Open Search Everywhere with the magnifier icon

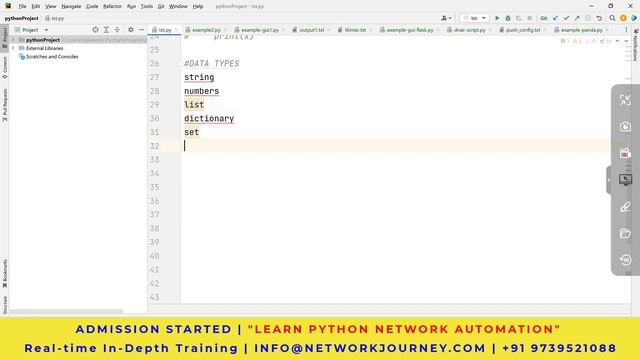pos(612,18)
